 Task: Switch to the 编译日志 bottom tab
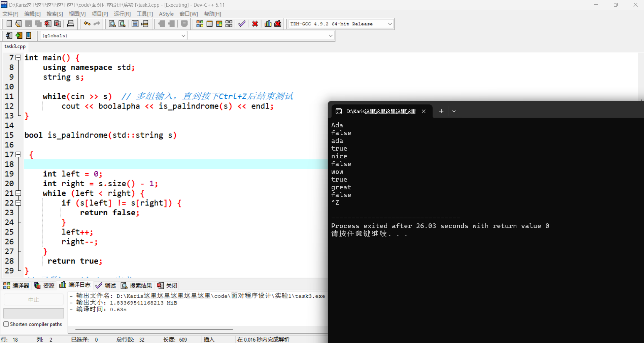point(75,285)
